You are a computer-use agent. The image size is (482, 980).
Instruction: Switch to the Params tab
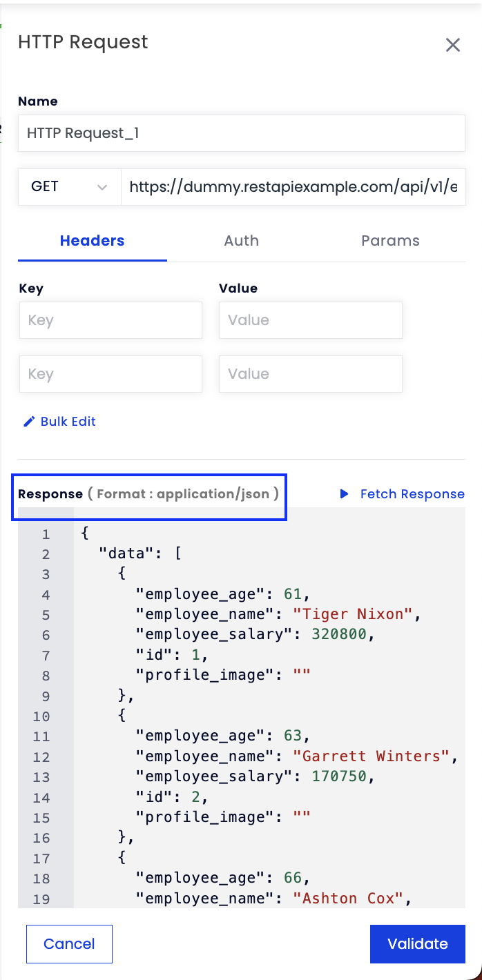coord(390,241)
